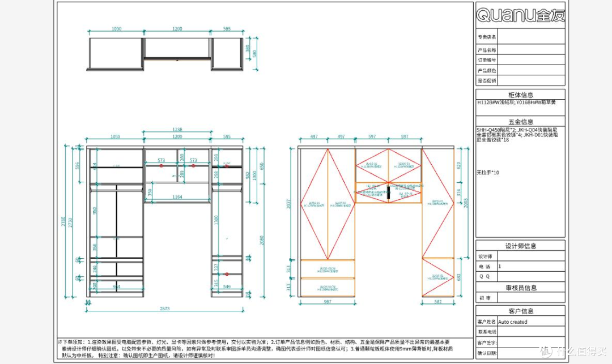Viewport: 612px width, 364px height.
Task: Select the 产品名称 label cell
Action: point(487,50)
